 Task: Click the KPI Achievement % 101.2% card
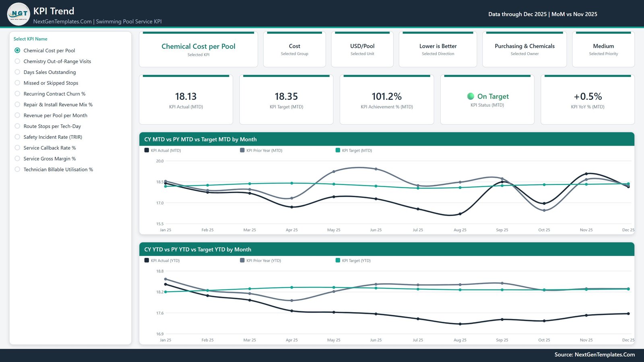point(387,99)
